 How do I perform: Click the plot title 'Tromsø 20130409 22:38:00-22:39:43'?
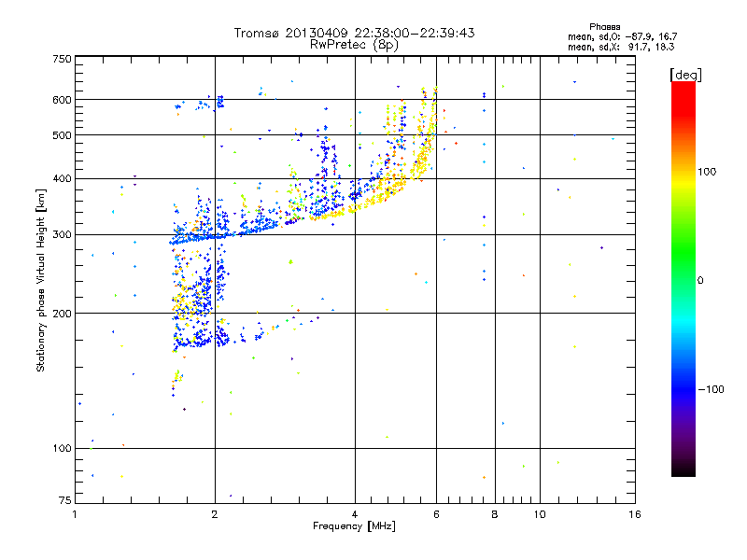354,33
